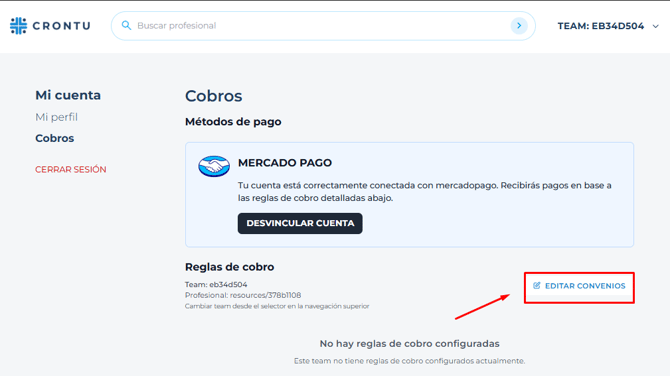Log out via CERRAR SESIÓN
The height and width of the screenshot is (376, 670).
click(71, 170)
